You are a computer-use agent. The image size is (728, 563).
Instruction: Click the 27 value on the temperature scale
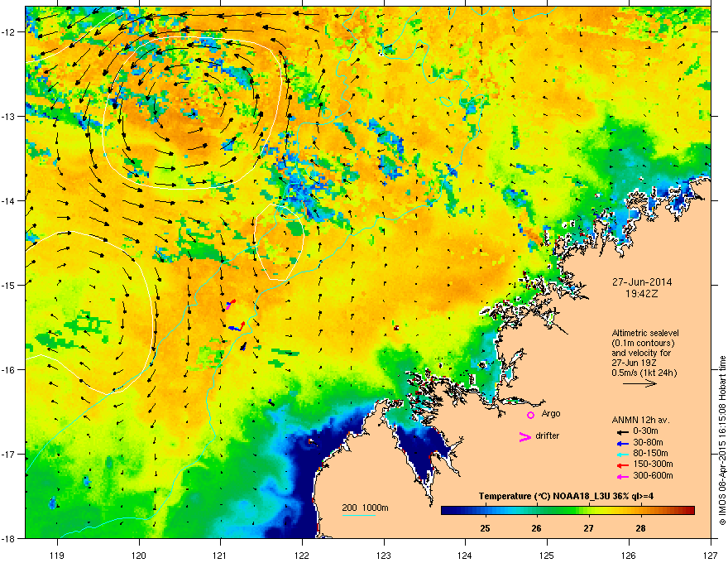point(589,528)
